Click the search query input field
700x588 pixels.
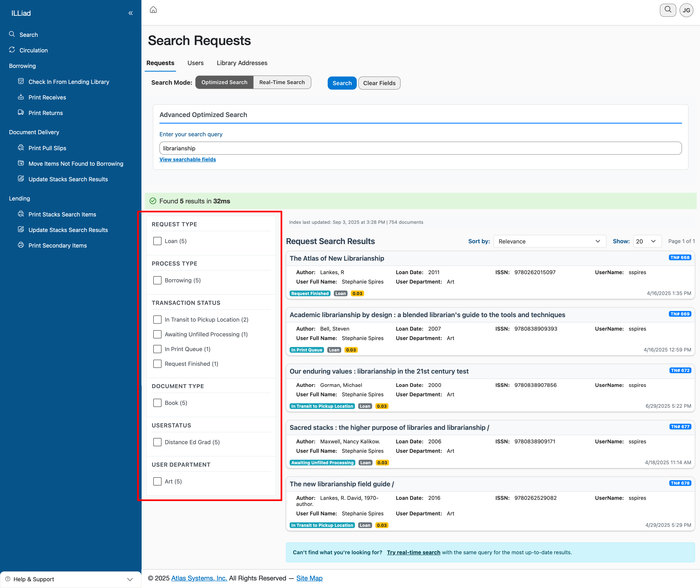point(420,148)
